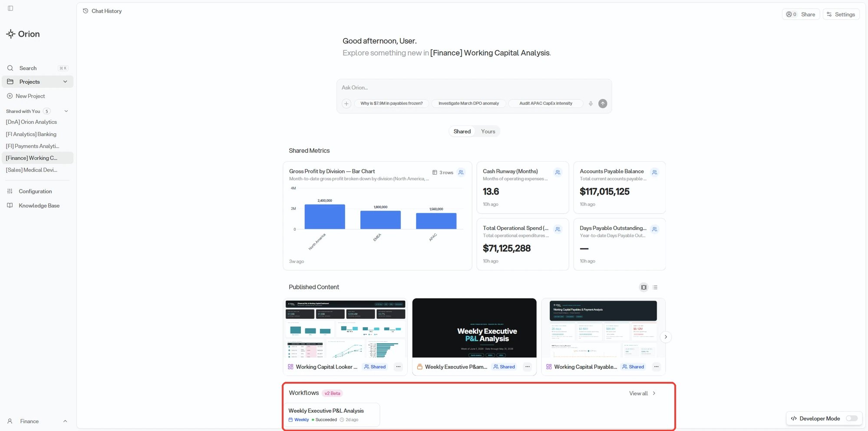
Task: Click the Developer Mode code icon
Action: point(794,418)
